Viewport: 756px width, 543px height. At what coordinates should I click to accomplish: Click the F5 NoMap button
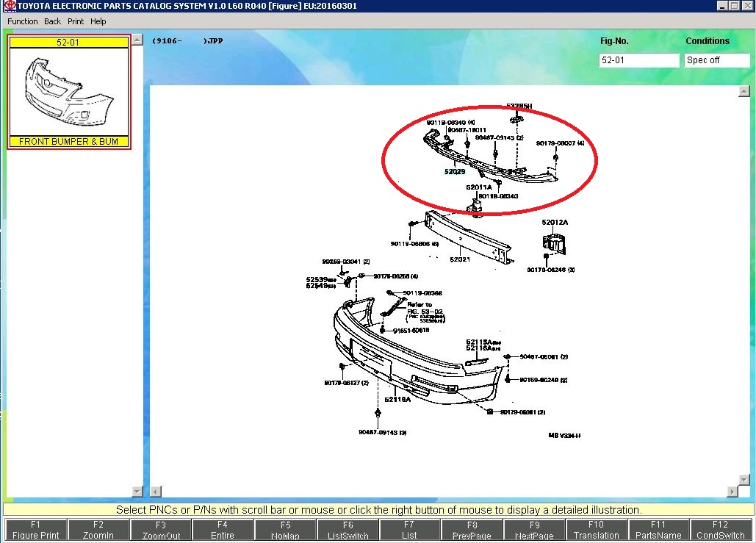coord(285,530)
